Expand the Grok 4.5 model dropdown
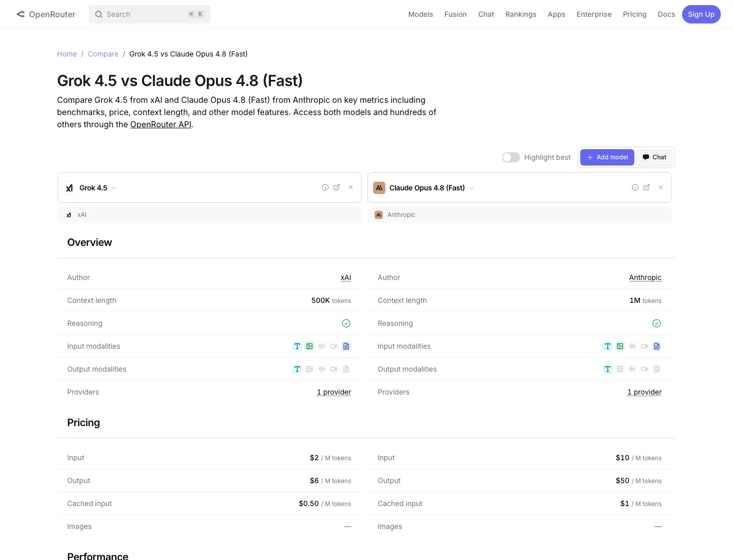Viewport: 733px width, 560px height. (114, 188)
